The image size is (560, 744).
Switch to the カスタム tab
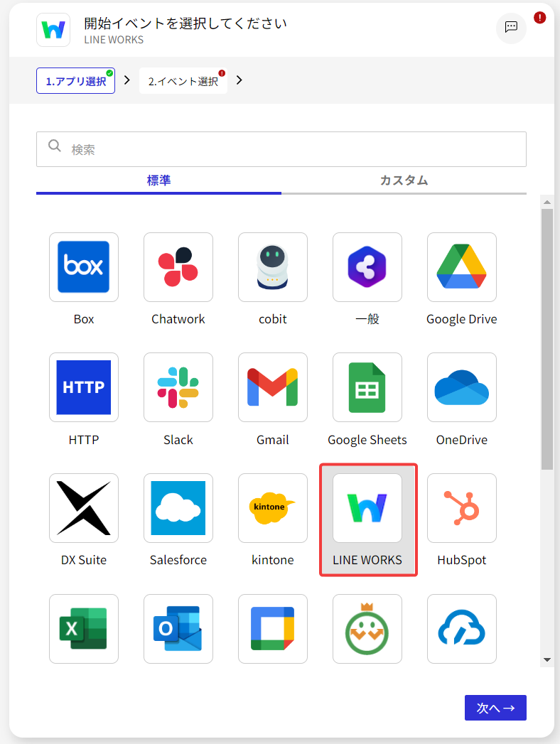tap(404, 180)
